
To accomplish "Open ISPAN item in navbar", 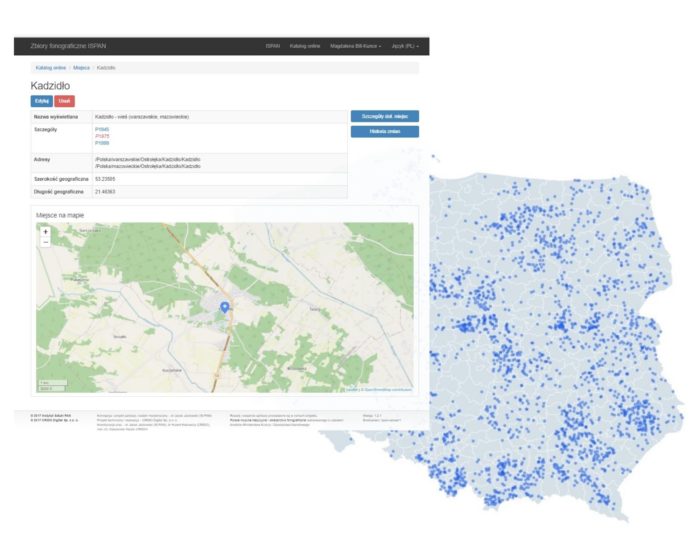I will tap(273, 46).
